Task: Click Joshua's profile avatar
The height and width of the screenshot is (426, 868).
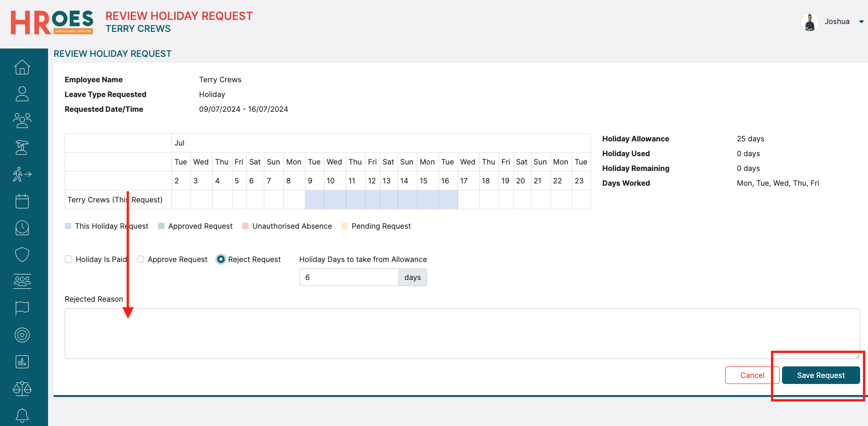Action: click(809, 22)
